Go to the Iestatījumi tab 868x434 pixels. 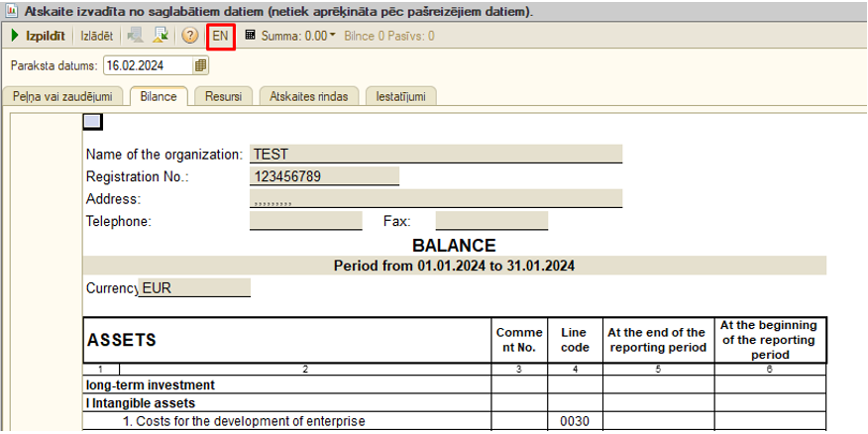tap(400, 96)
